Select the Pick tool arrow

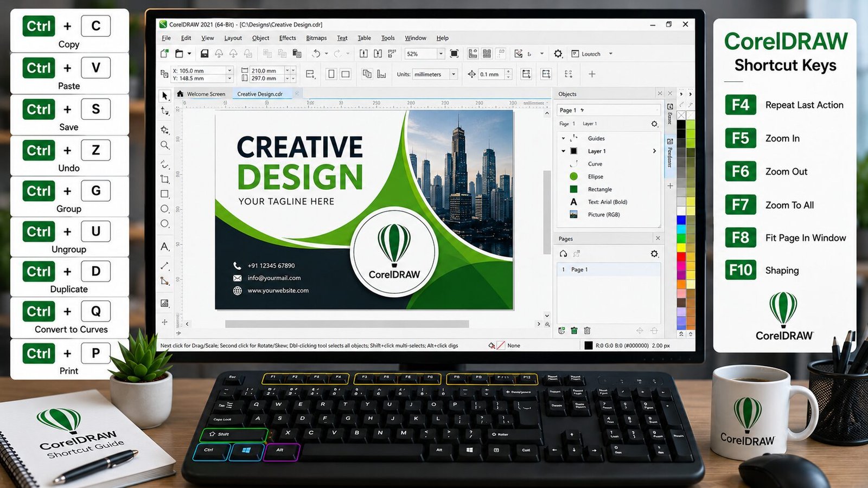[165, 96]
